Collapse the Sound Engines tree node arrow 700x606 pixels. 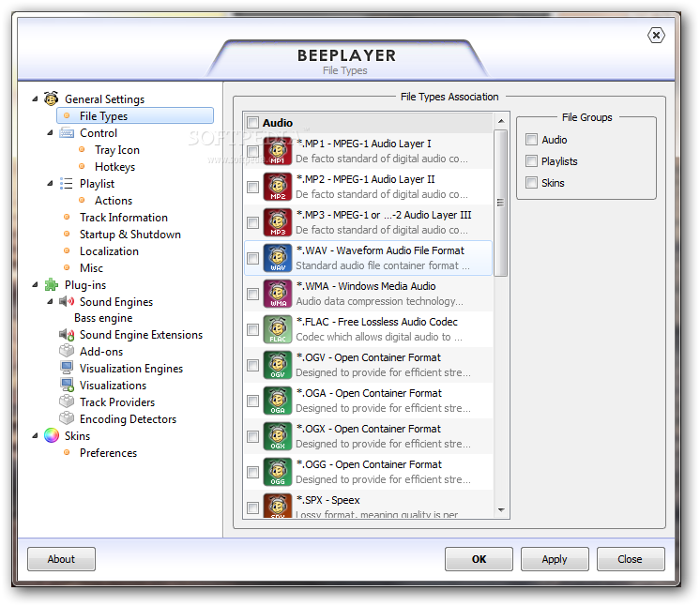point(50,302)
